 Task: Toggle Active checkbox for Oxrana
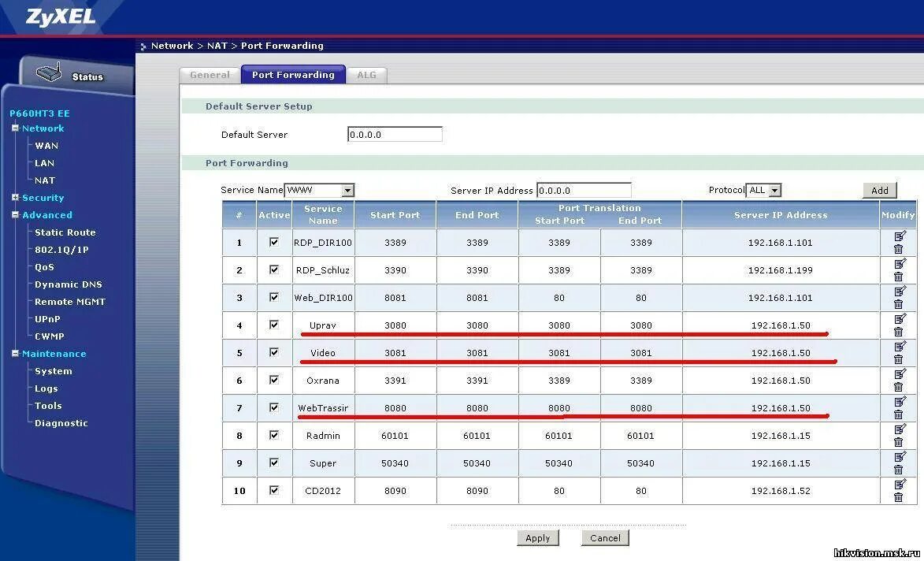[274, 380]
